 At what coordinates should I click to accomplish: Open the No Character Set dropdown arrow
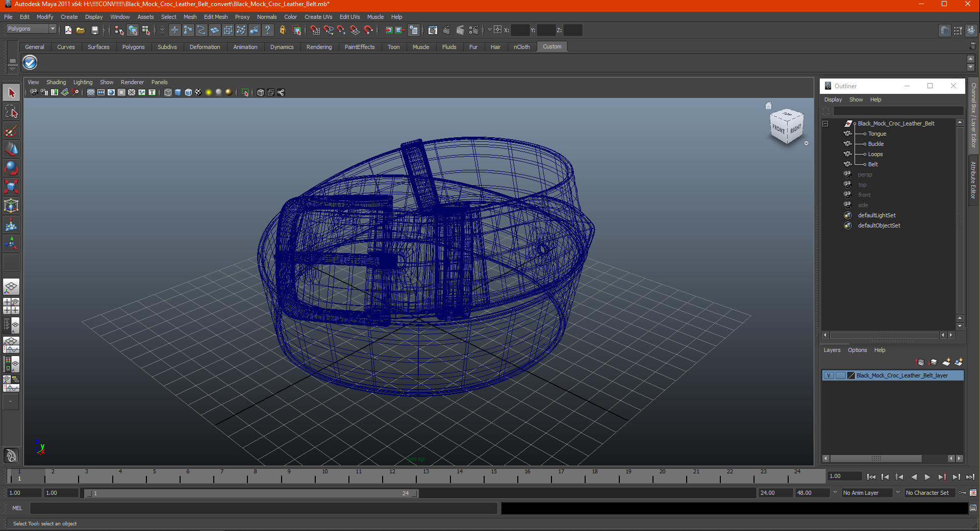click(x=898, y=493)
